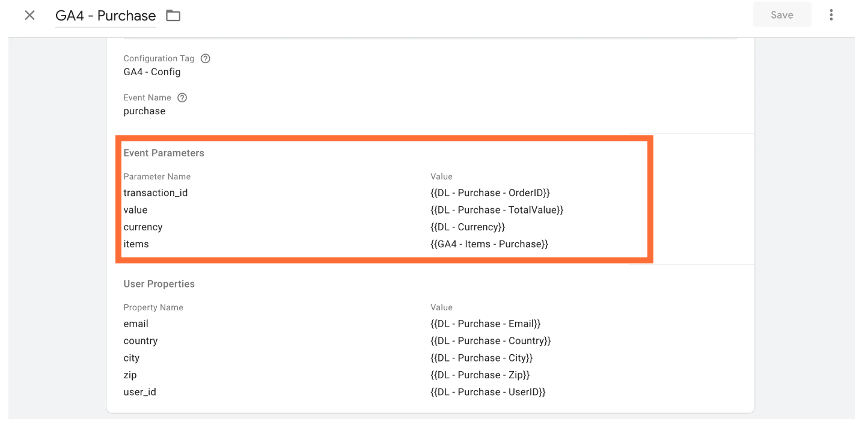Select the GA4 - Config configuration tag
Screen dimensions: 868x427
(x=151, y=72)
